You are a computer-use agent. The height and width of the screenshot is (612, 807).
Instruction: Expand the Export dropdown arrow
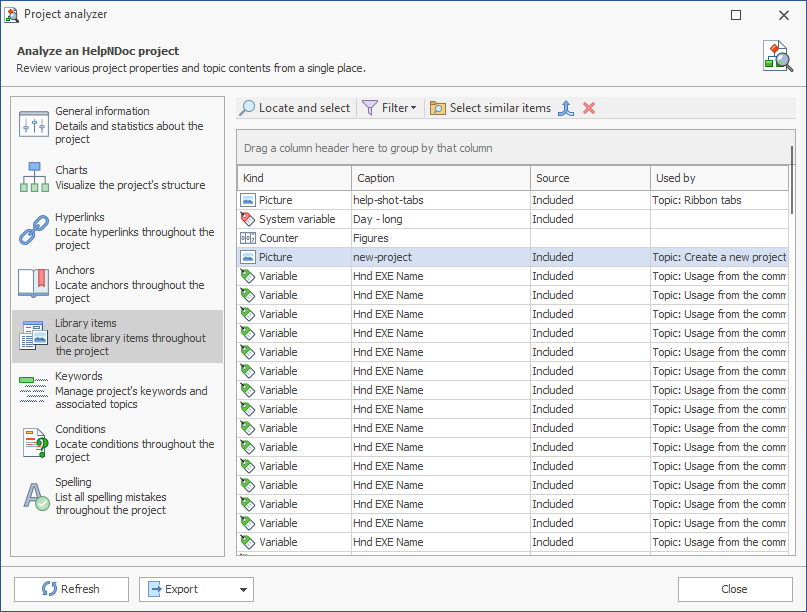pyautogui.click(x=244, y=590)
